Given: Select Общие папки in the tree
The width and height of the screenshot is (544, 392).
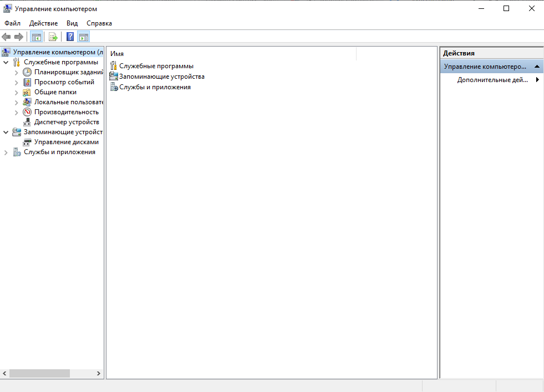Looking at the screenshot, I should tap(55, 92).
